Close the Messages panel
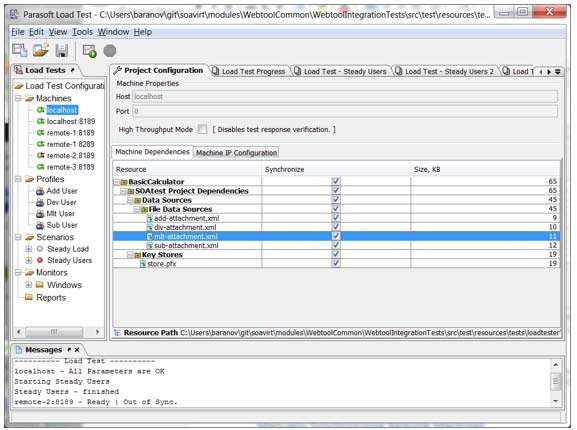 77,349
